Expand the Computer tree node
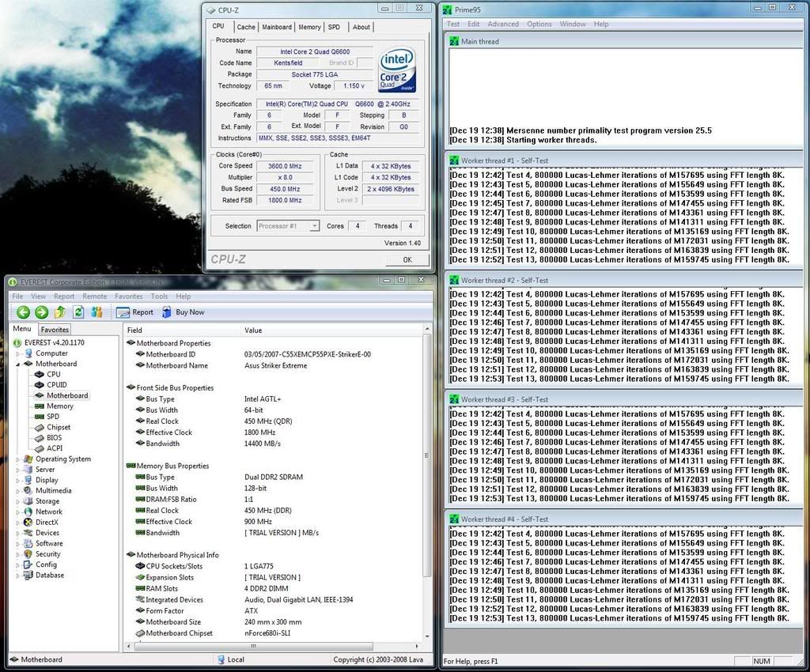810x672 pixels. pyautogui.click(x=17, y=353)
